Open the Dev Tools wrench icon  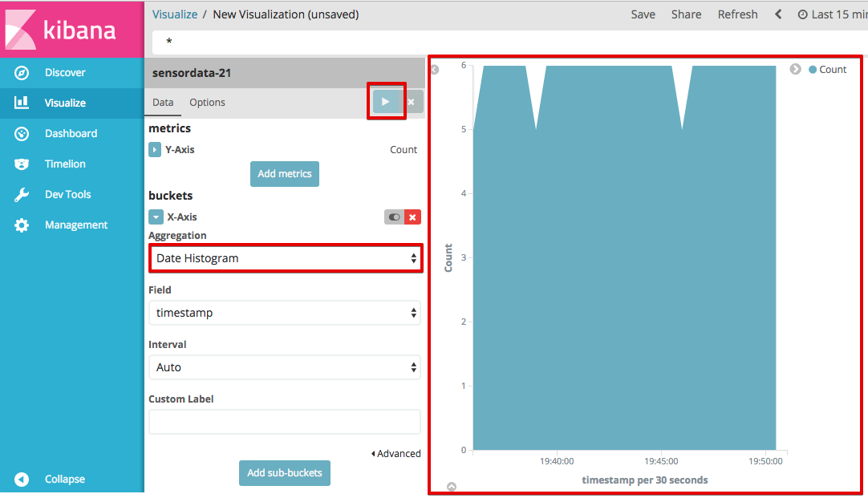pyautogui.click(x=22, y=194)
